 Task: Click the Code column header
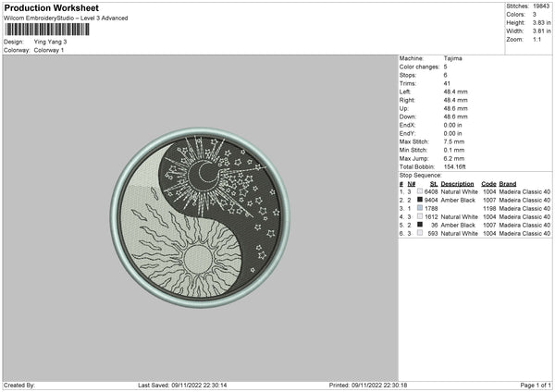pyautogui.click(x=488, y=183)
